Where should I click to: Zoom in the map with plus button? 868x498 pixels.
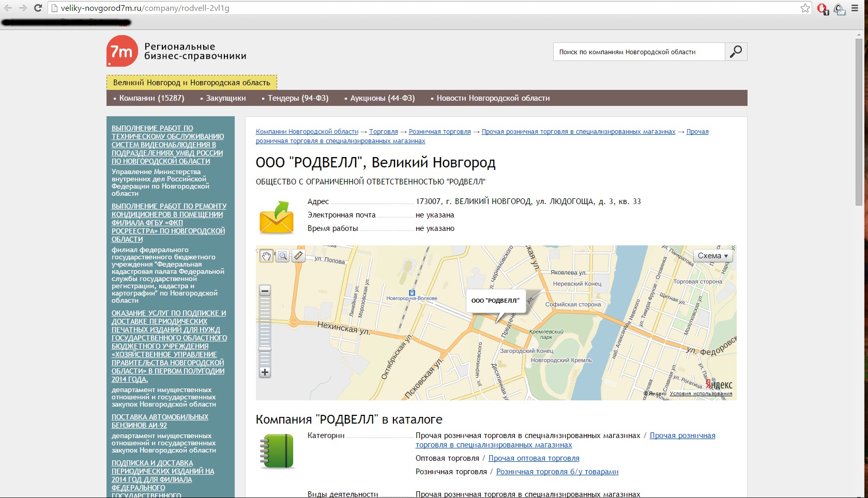click(265, 372)
